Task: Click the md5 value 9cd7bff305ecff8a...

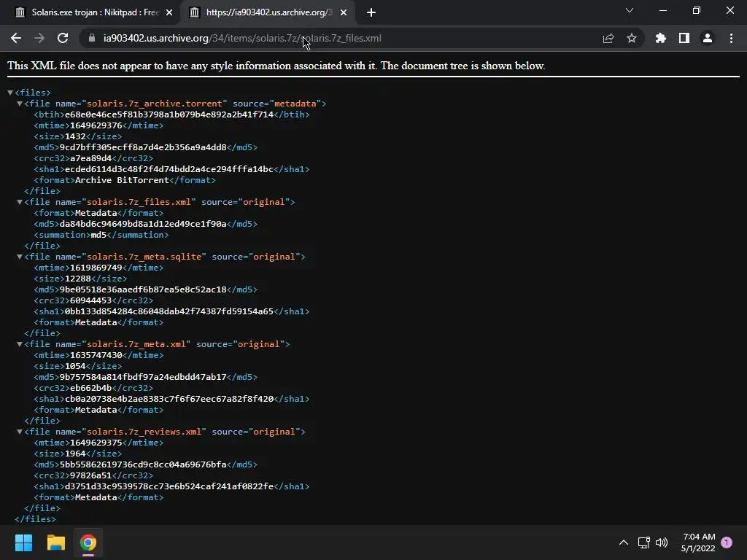Action: [x=143, y=147]
